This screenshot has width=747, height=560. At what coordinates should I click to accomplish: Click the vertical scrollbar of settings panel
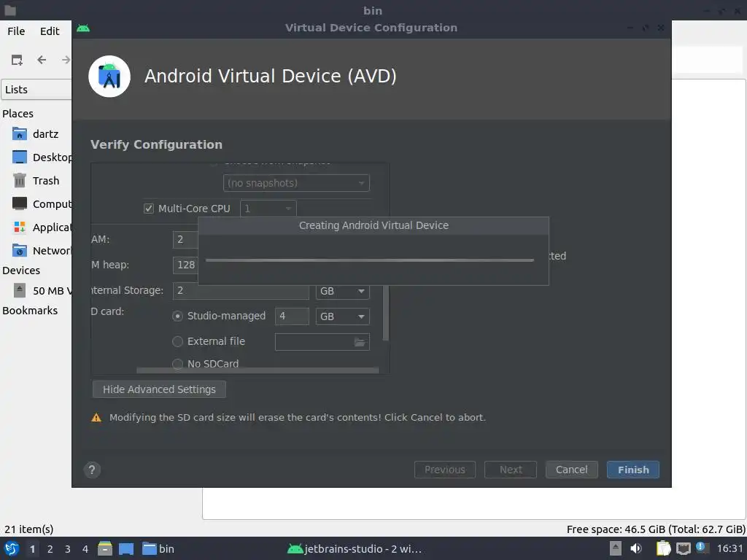[386, 313]
